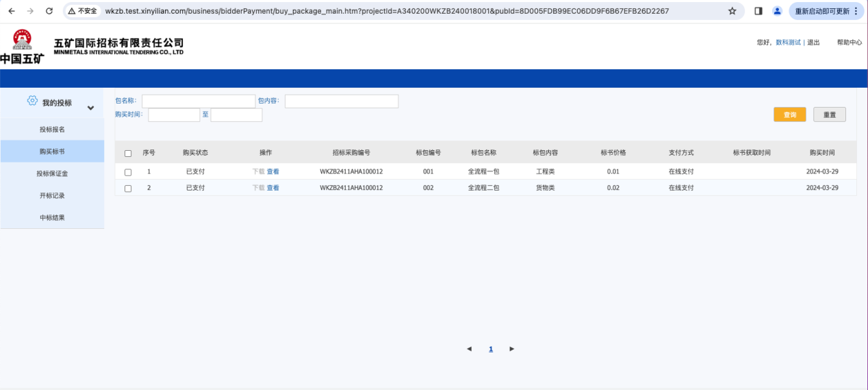
Task: Toggle the select-all checkbox in table header
Action: pos(128,154)
